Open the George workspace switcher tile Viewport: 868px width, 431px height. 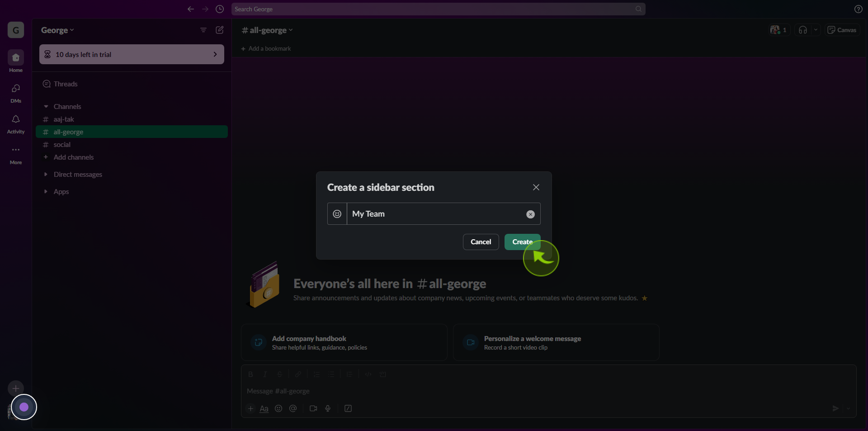tap(16, 30)
